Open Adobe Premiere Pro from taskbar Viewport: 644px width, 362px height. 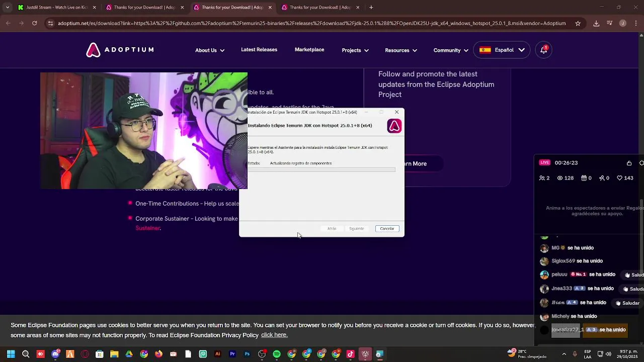[x=232, y=354]
